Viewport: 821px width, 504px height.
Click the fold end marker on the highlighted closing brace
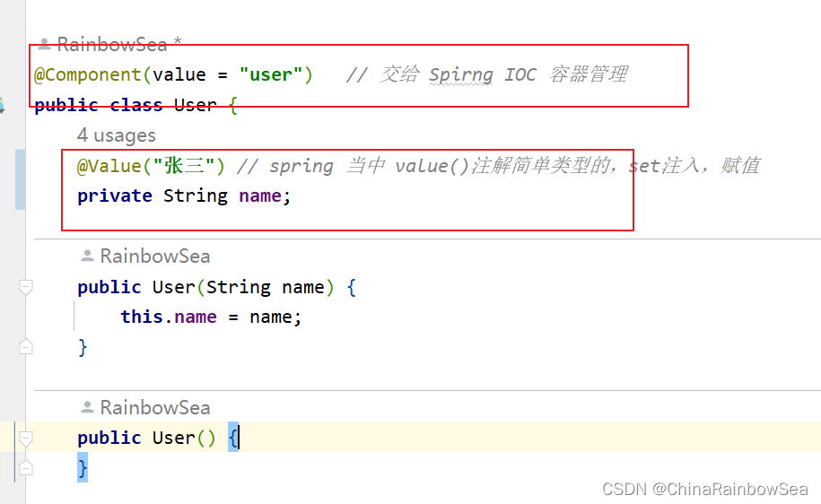tap(26, 467)
